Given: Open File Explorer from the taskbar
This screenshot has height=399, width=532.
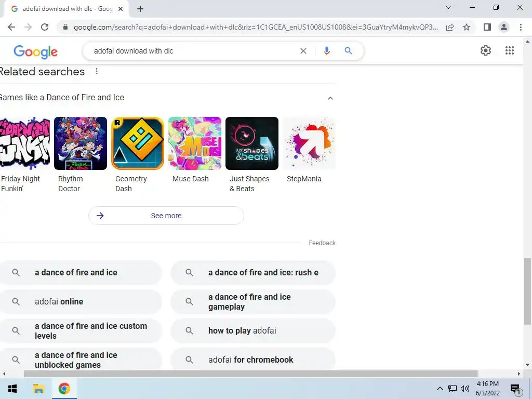Looking at the screenshot, I should 38,389.
